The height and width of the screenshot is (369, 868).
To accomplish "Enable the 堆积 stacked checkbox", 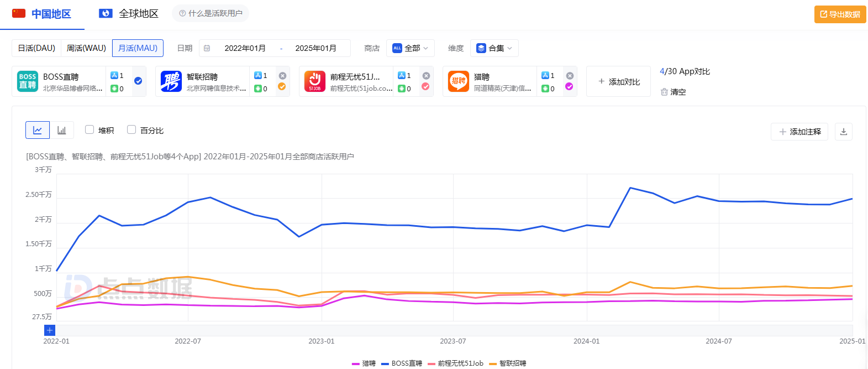I will pyautogui.click(x=90, y=129).
